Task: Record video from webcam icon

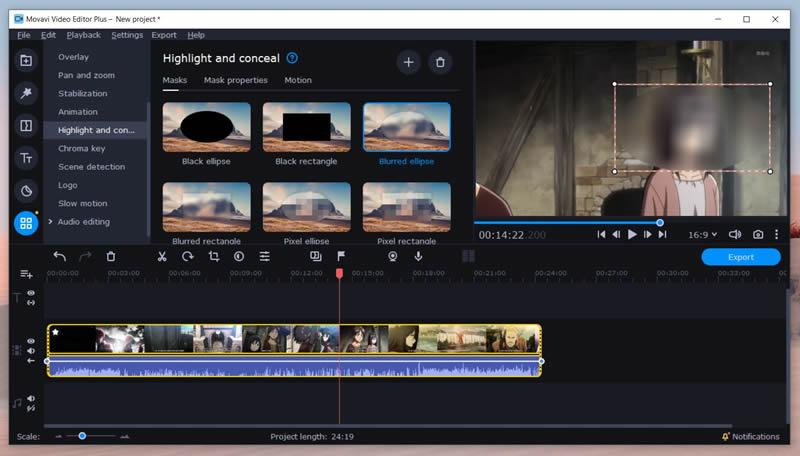Action: [392, 257]
